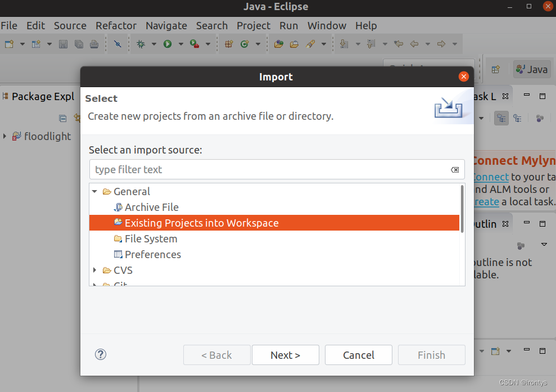Screen dimensions: 556x392
Task: Click the New Java Package icon
Action: coord(229,44)
